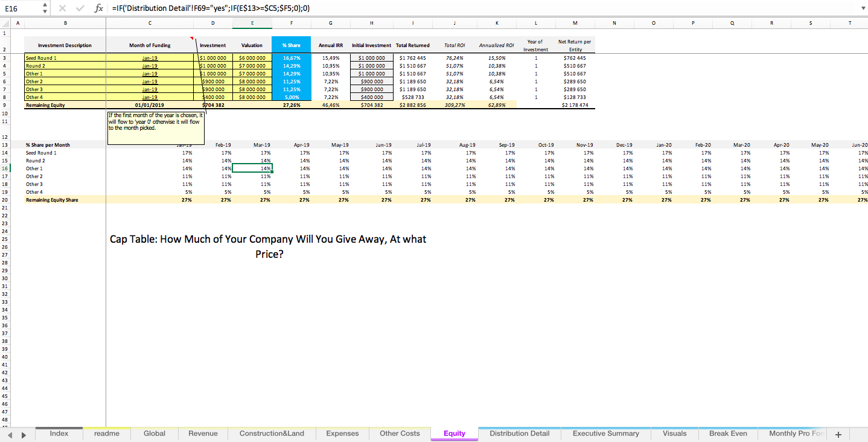This screenshot has height=442, width=868.
Task: Click the plus icon to add a new sheet
Action: tap(838, 434)
